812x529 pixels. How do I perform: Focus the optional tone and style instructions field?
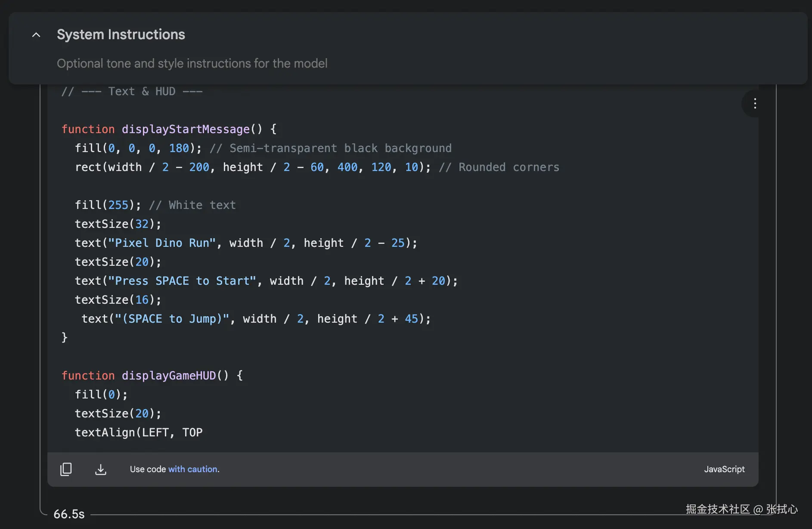coord(192,63)
